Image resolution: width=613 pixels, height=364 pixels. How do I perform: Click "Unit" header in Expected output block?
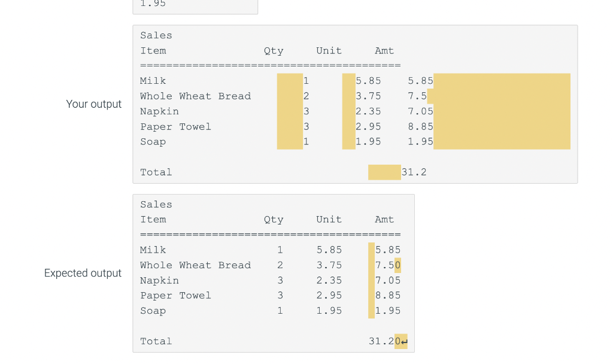[x=329, y=219]
